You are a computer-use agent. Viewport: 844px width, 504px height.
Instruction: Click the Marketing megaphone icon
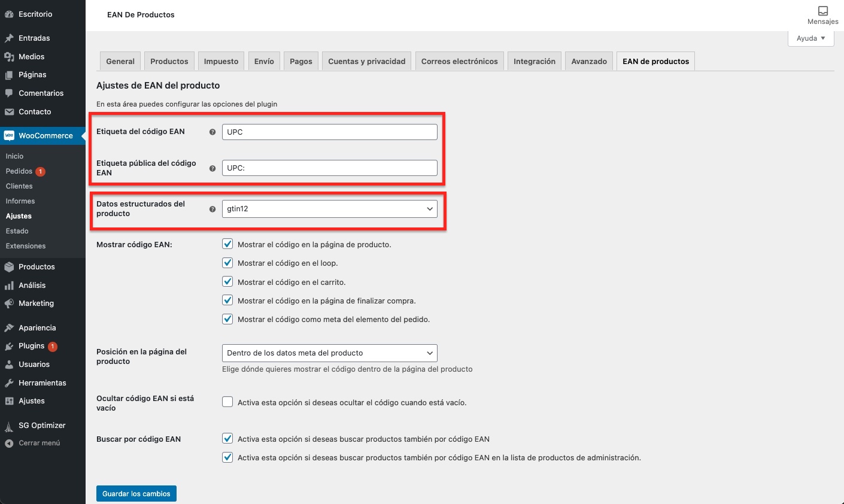(x=9, y=303)
